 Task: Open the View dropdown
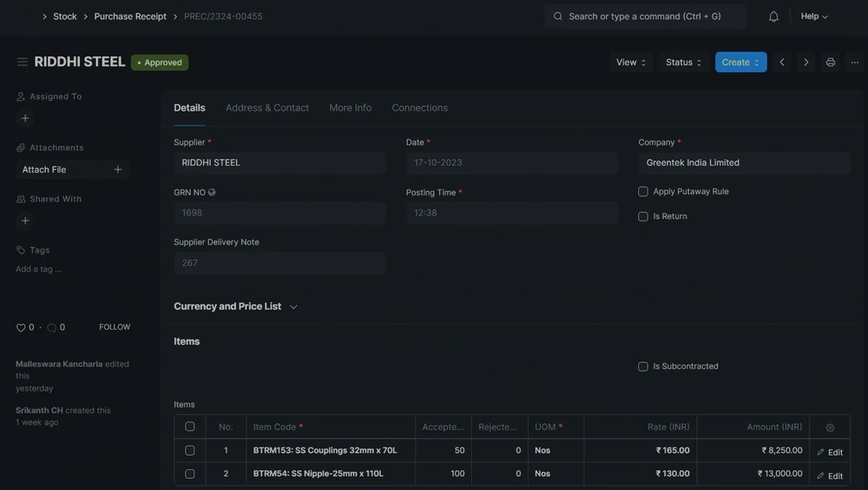click(x=631, y=62)
